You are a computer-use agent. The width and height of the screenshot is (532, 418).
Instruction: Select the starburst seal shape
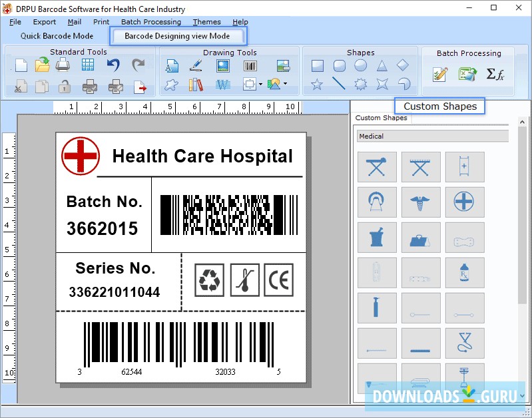point(360,84)
